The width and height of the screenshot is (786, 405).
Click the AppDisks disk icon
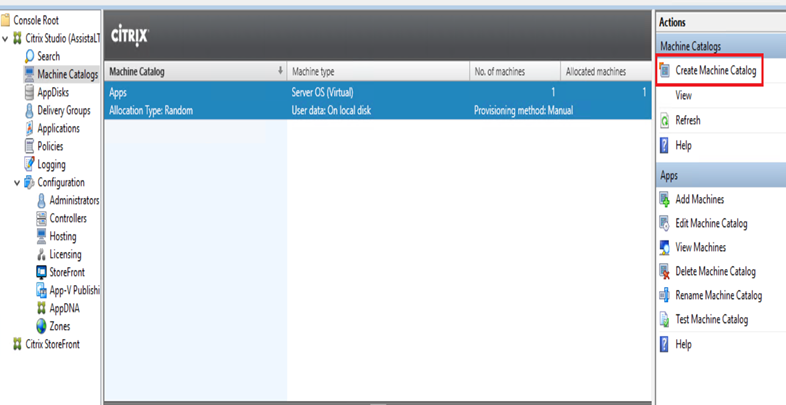tap(30, 92)
